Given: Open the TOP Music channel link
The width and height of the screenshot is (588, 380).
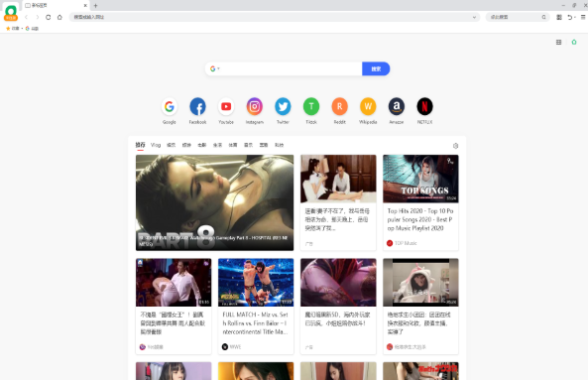Looking at the screenshot, I should pos(402,243).
